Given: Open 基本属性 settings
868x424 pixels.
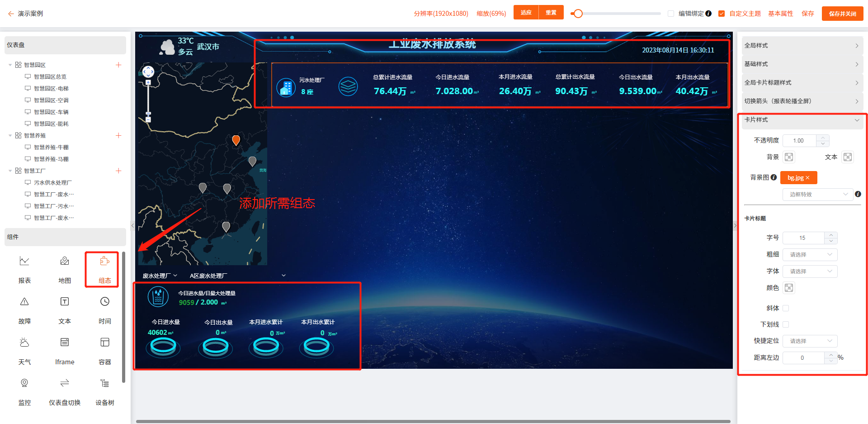Looking at the screenshot, I should click(x=781, y=14).
